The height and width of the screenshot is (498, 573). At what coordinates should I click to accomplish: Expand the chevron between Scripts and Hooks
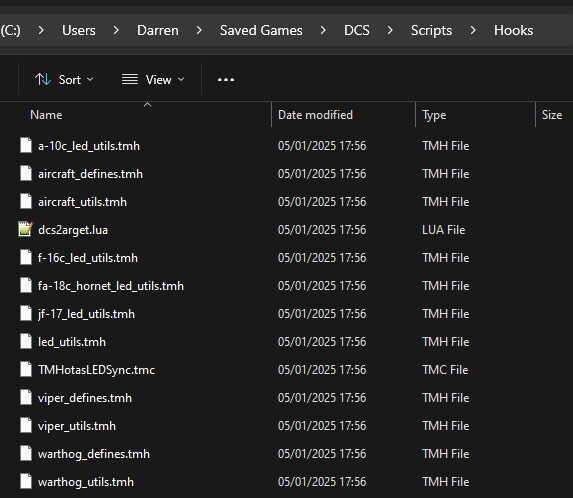[473, 30]
